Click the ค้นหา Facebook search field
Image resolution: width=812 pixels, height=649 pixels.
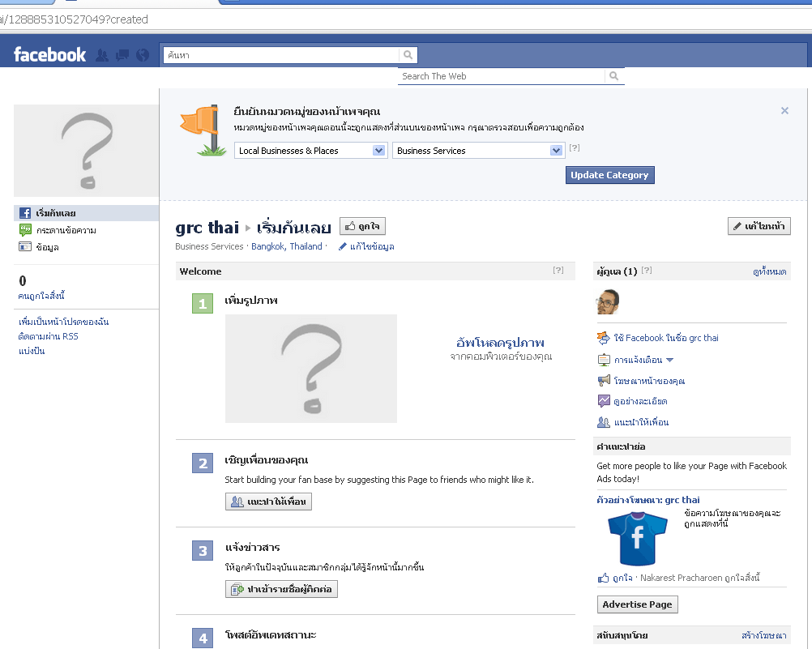tap(281, 55)
